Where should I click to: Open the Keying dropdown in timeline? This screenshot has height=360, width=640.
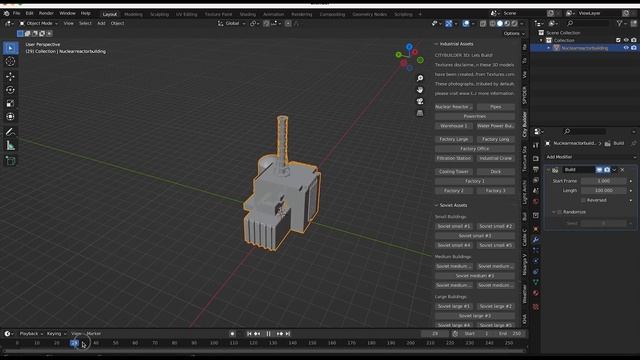56,333
